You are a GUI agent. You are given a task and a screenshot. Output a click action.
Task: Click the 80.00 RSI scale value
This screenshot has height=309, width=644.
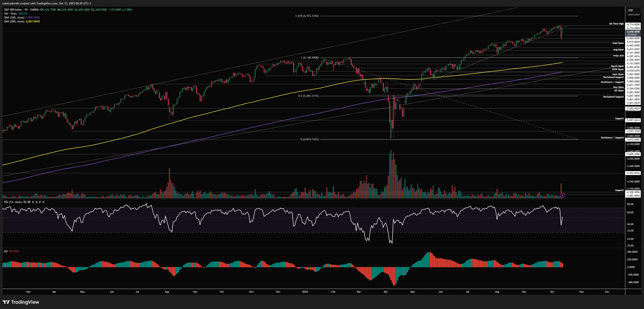pyautogui.click(x=630, y=204)
